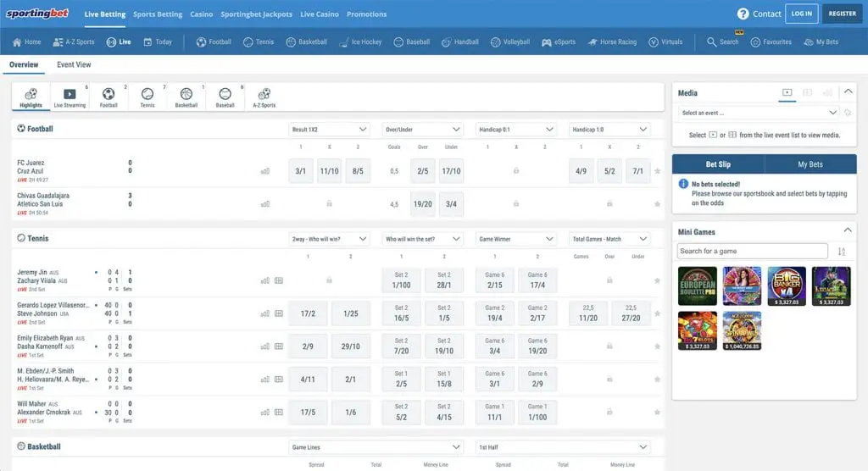
Task: Open the Handicap 1:0 dropdown
Action: click(609, 130)
